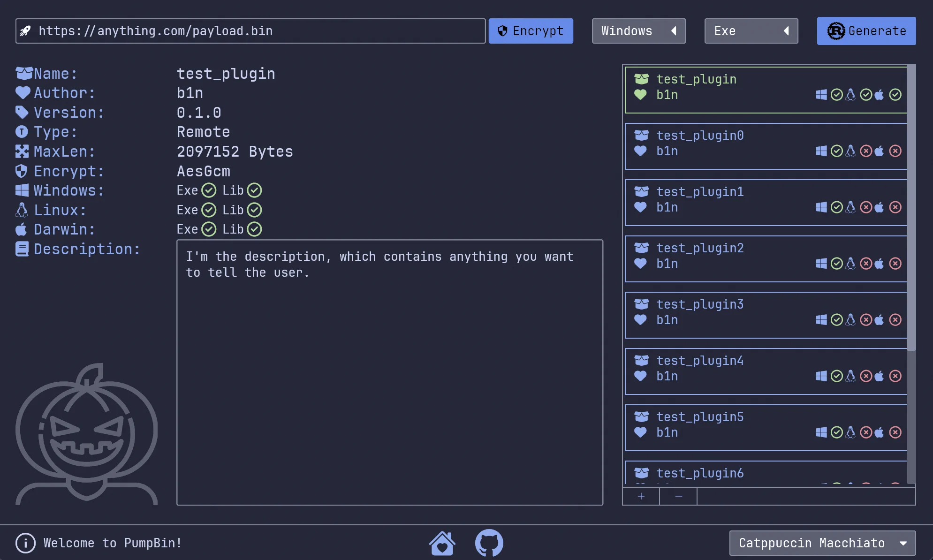This screenshot has width=933, height=560.
Task: Click the Darwin Lib check mark
Action: (x=254, y=229)
